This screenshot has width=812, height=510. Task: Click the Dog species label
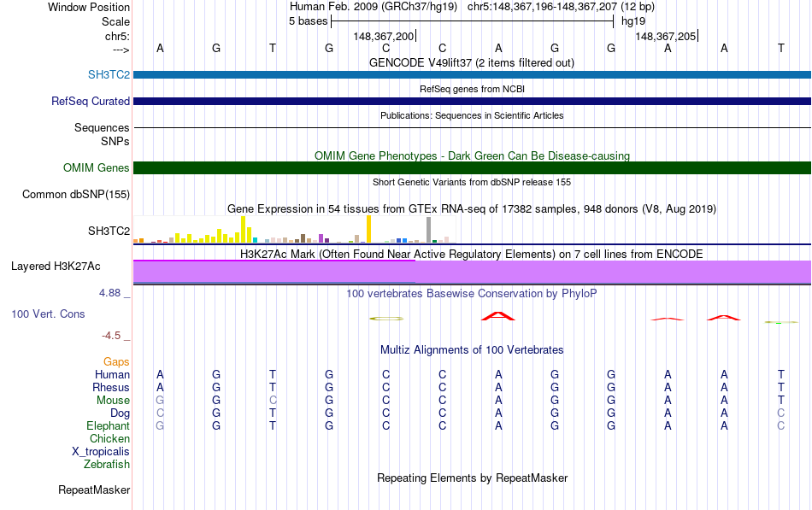pos(120,413)
